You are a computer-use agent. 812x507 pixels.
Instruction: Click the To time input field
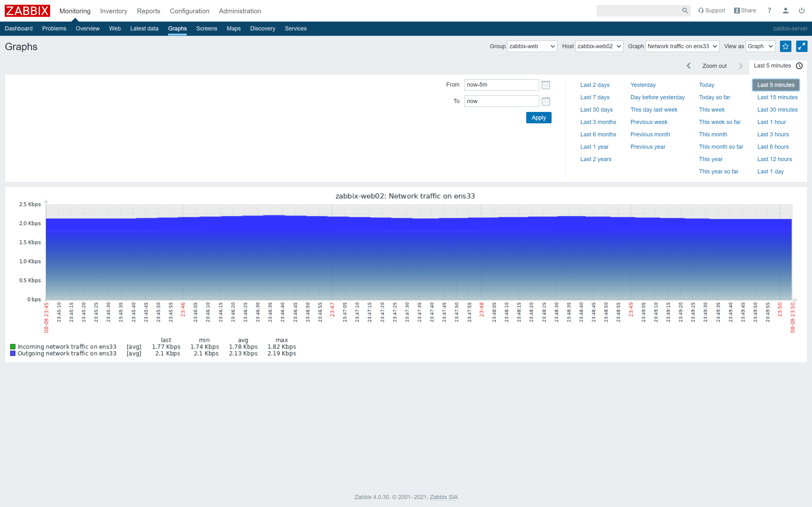tap(501, 101)
